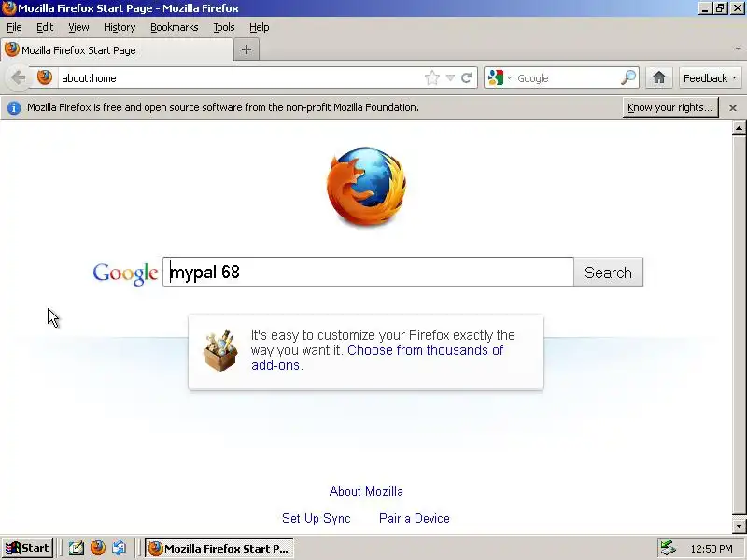Click the add-ons toolbox icon in the snippet
Screen dimensions: 747x560
[x=220, y=351]
